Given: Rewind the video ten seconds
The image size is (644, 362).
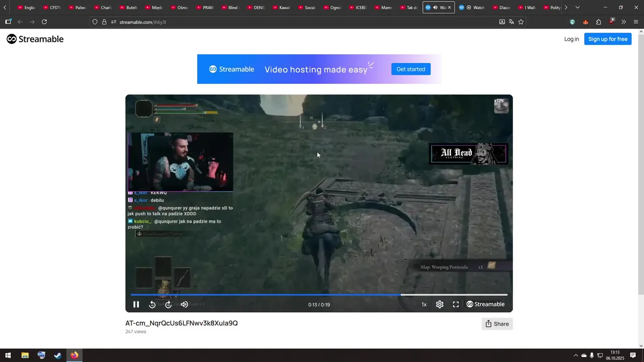Looking at the screenshot, I should (x=152, y=304).
